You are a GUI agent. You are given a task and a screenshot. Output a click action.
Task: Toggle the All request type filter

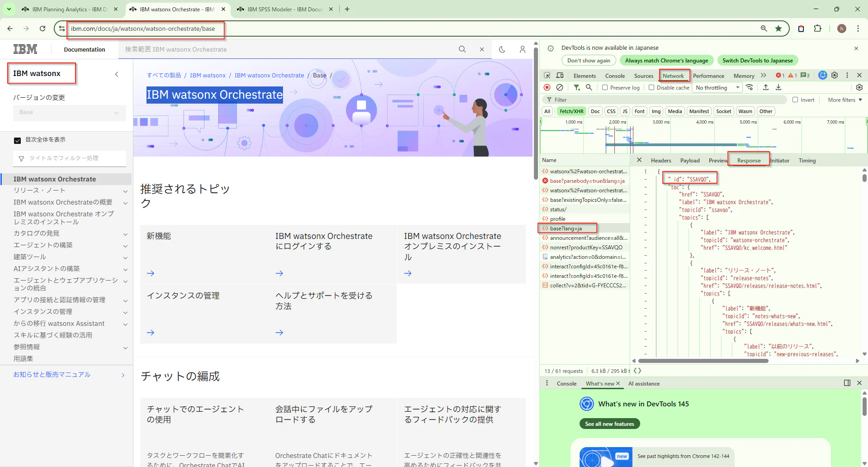(x=547, y=111)
